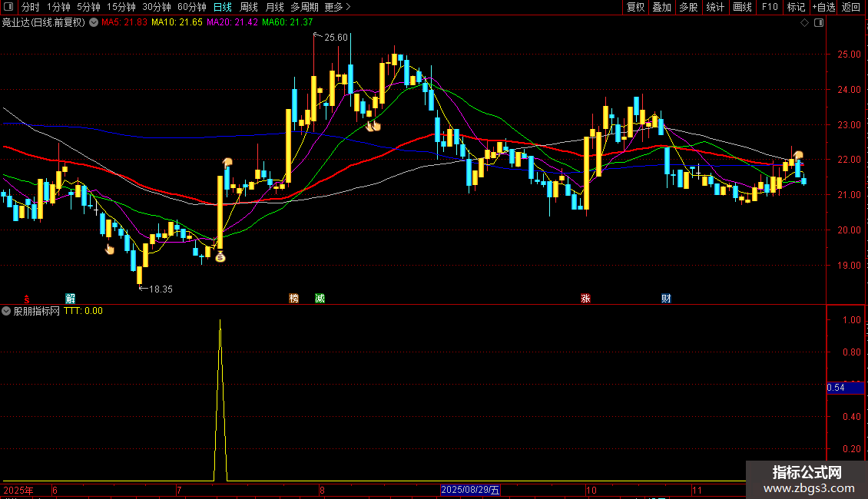Toggle the left panel layout icon
Viewport: 868px width, 499px height.
coord(8,7)
